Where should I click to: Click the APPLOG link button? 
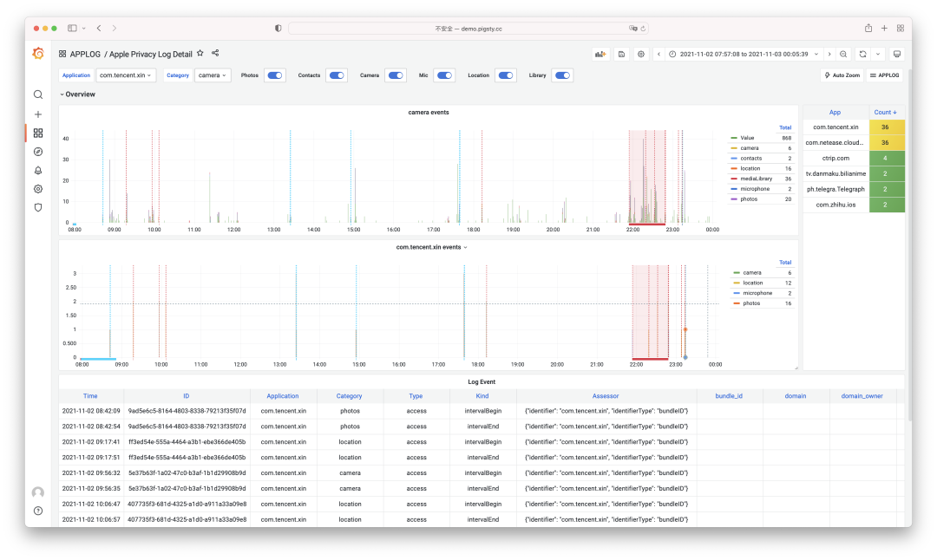pos(885,75)
